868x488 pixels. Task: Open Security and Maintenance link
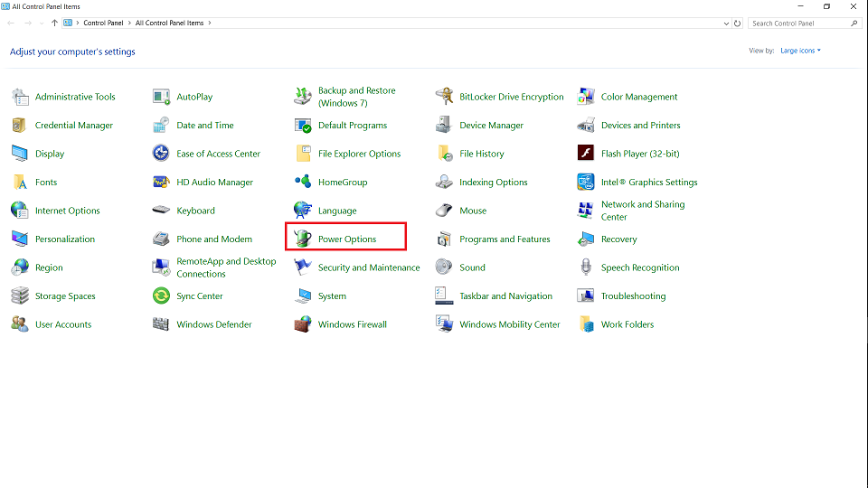pyautogui.click(x=369, y=267)
